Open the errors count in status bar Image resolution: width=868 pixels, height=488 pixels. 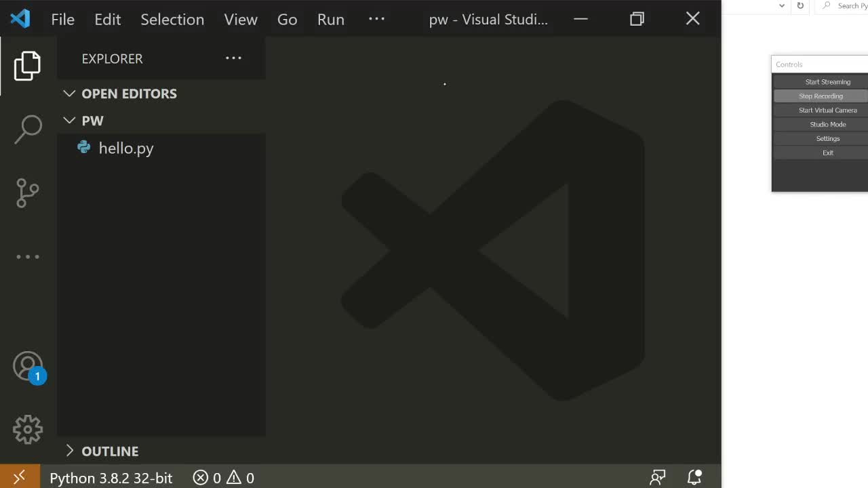point(208,478)
